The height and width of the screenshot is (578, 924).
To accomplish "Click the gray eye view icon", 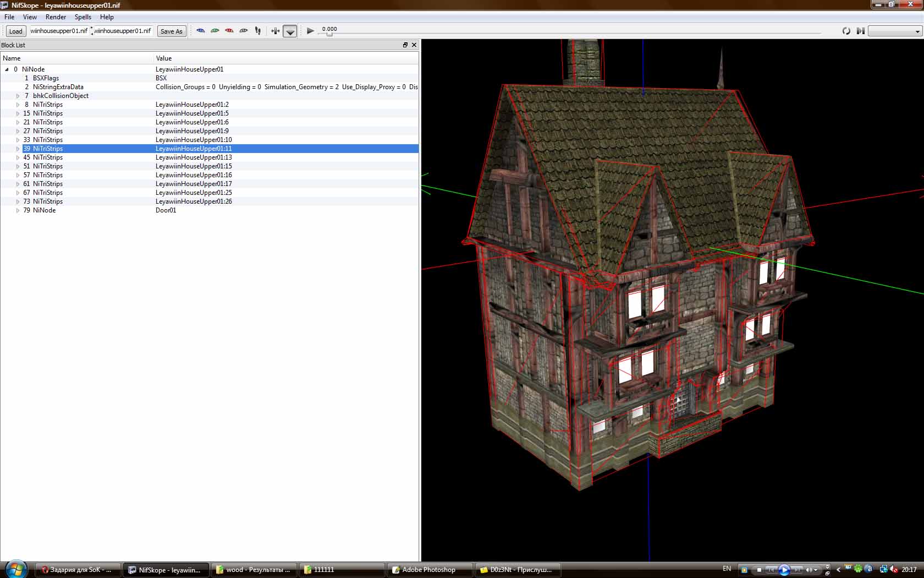I will [x=244, y=31].
